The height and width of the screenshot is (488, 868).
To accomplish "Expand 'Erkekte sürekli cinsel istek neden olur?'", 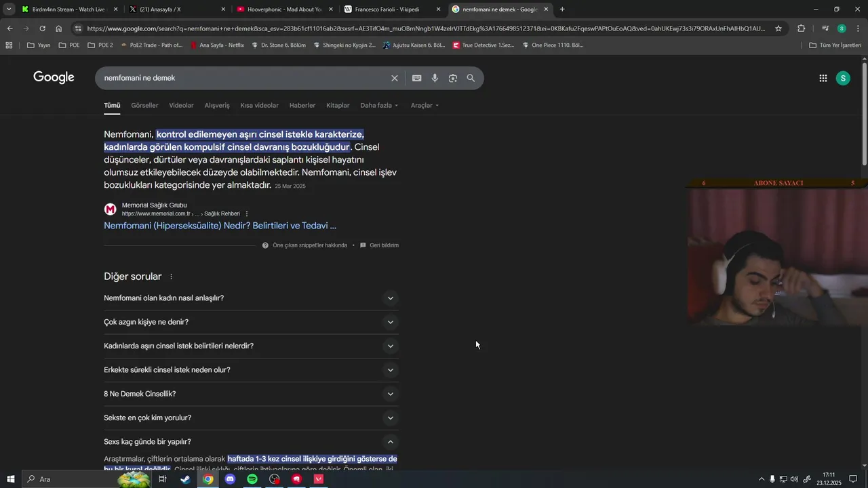I will coord(251,370).
